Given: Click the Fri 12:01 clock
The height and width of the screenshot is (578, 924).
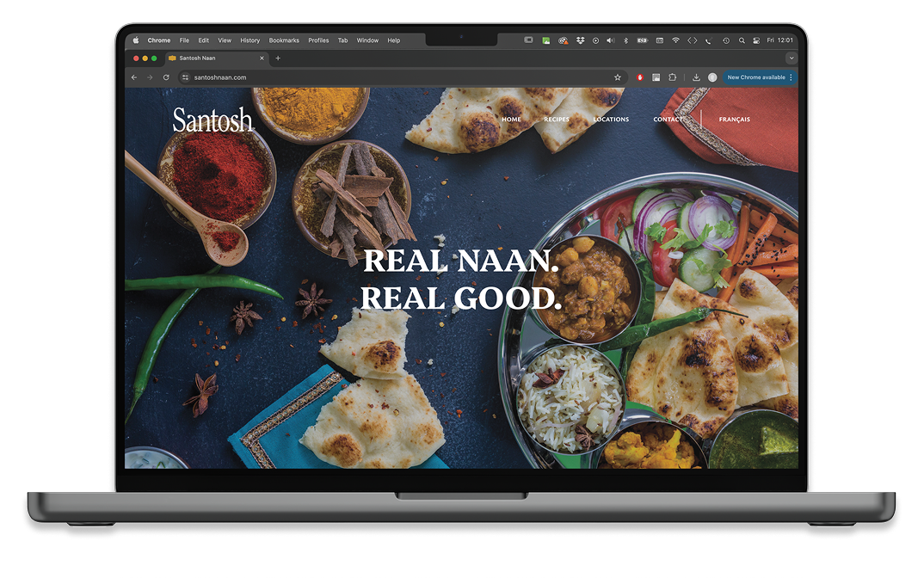Looking at the screenshot, I should click(x=779, y=40).
